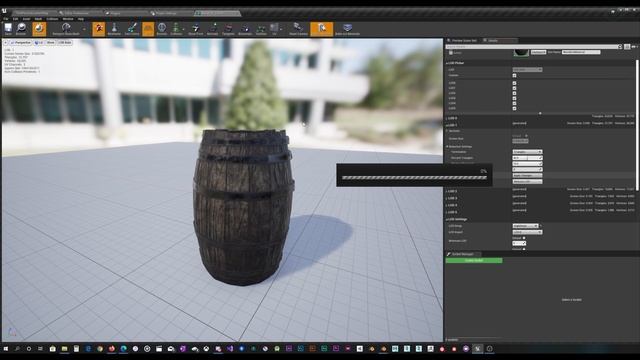The image size is (640, 360).
Task: Click the Perspective viewport button
Action: (21, 42)
